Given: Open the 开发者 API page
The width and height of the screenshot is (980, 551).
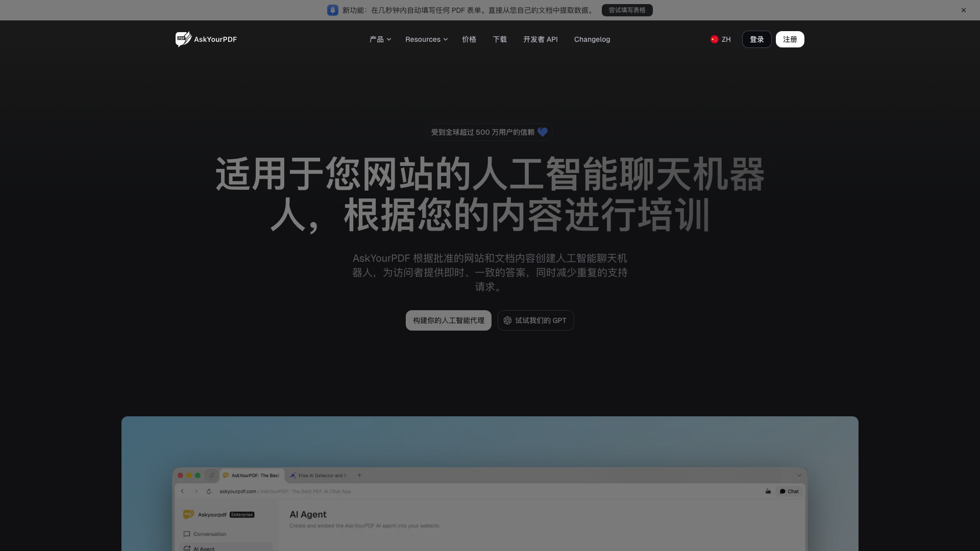Looking at the screenshot, I should click(x=541, y=39).
